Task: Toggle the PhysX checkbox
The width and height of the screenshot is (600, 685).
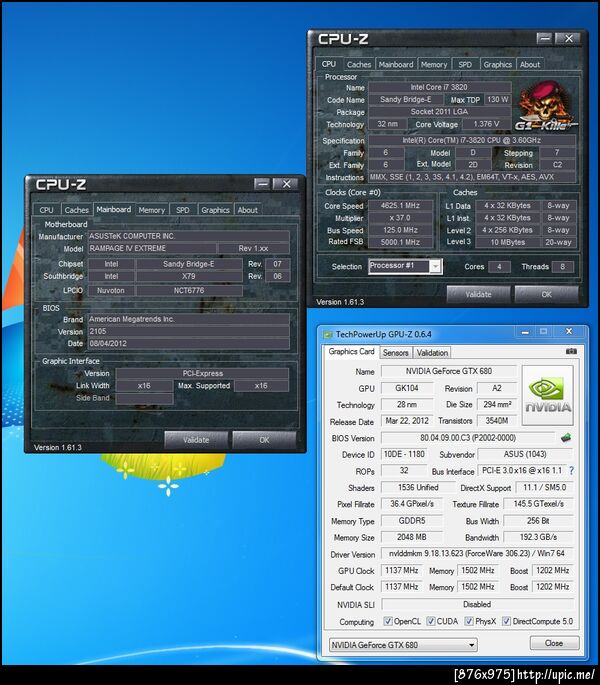Action: (x=468, y=621)
